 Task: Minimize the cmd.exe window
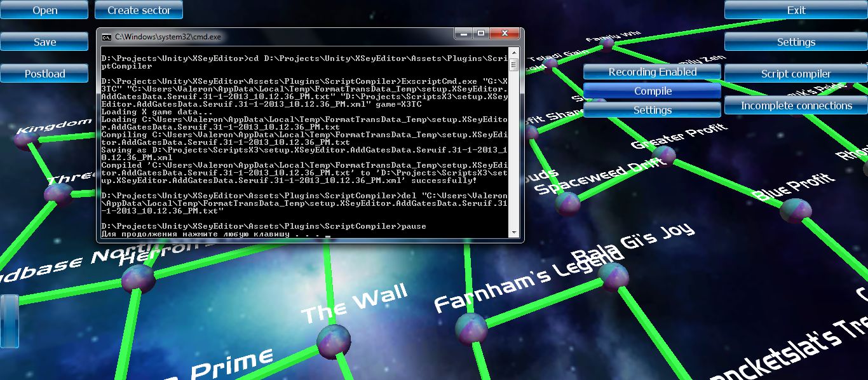(463, 34)
